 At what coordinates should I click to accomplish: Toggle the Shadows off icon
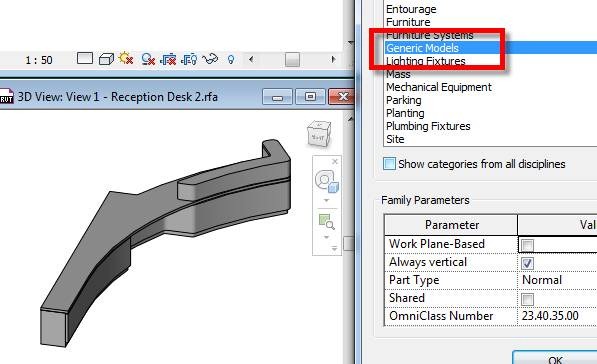(x=147, y=59)
